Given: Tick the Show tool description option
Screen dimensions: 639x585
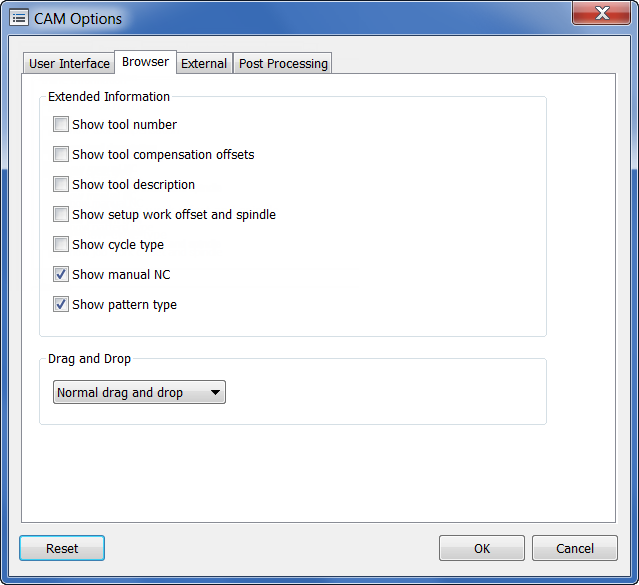Looking at the screenshot, I should 61,185.
